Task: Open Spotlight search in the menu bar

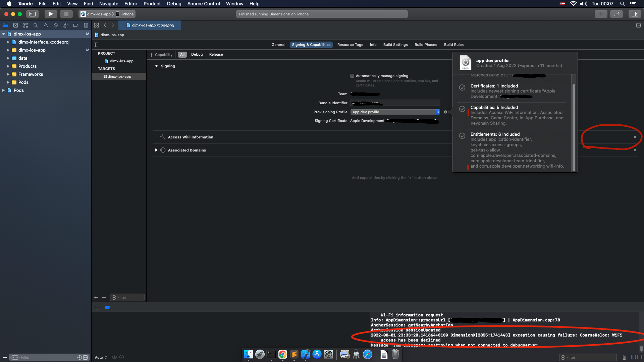Action: pyautogui.click(x=622, y=4)
